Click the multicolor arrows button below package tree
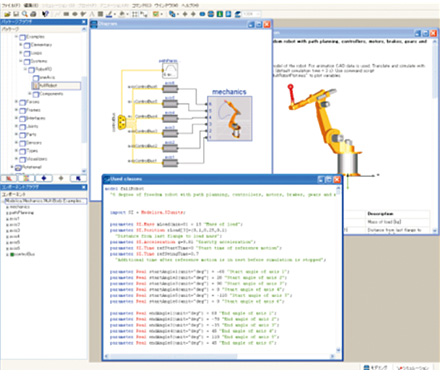Screen dimensions: 440x376 [26, 178]
